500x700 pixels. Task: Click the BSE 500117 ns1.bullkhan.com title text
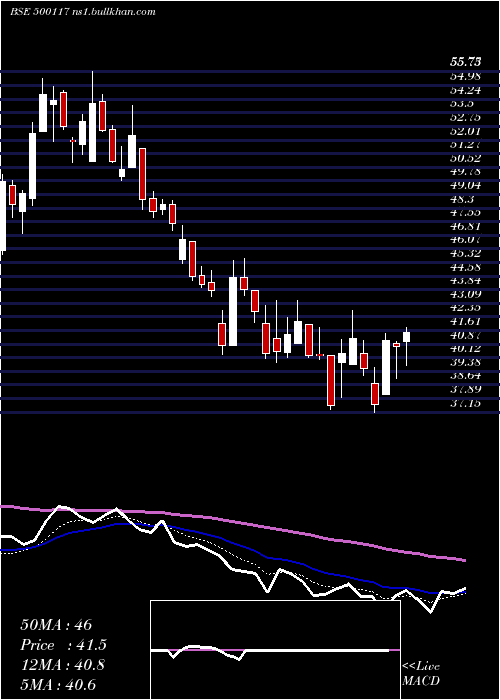point(83,12)
